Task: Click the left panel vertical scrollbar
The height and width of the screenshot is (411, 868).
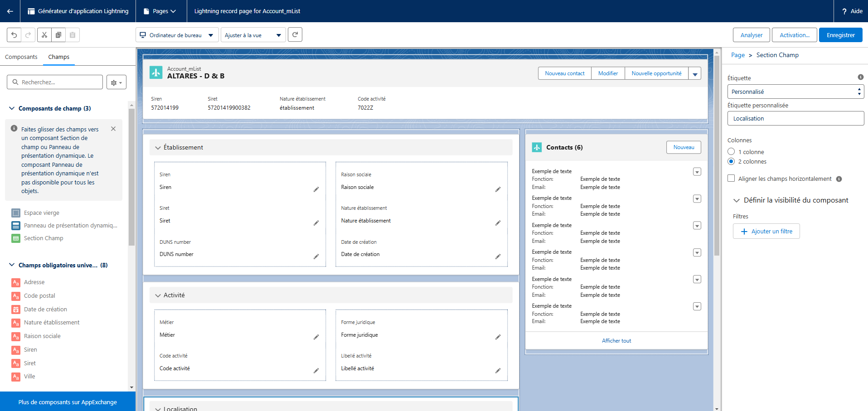Action: click(x=131, y=177)
